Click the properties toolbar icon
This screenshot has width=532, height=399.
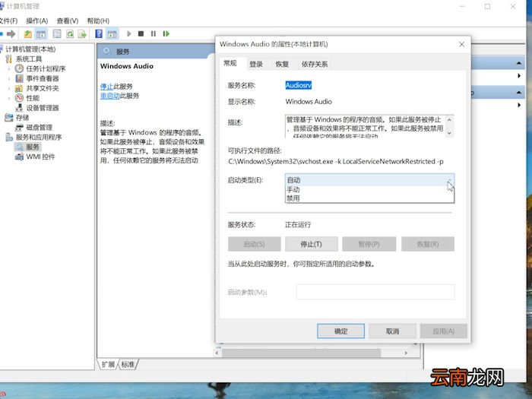[57, 34]
